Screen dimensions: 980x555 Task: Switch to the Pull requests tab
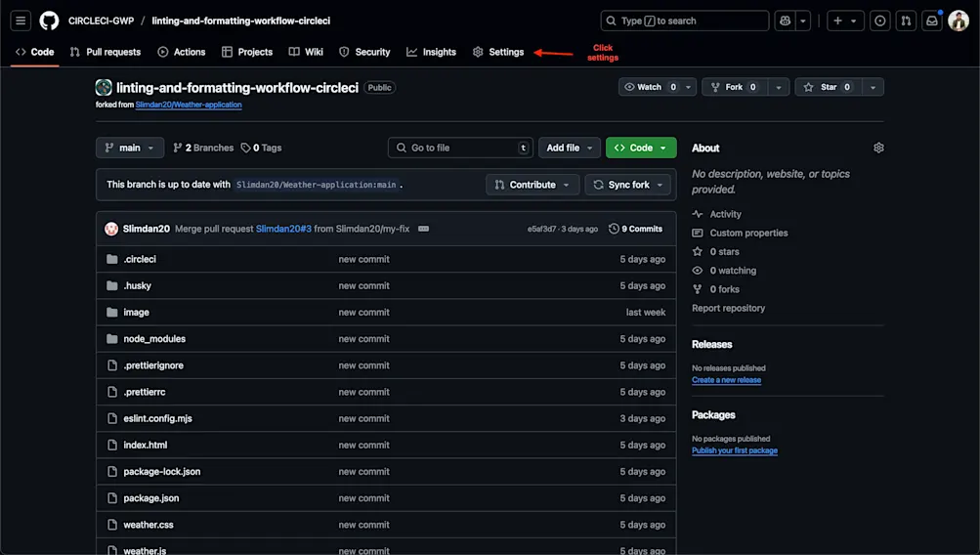106,52
